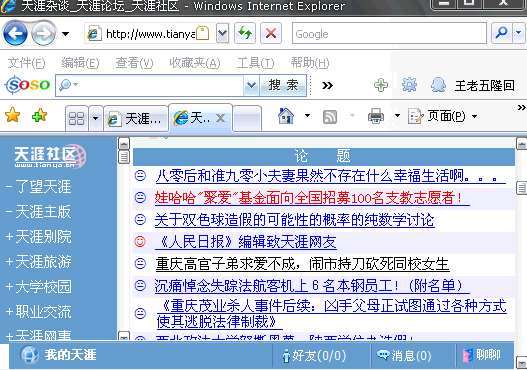Open search provider options dropdown arrow

click(519, 33)
